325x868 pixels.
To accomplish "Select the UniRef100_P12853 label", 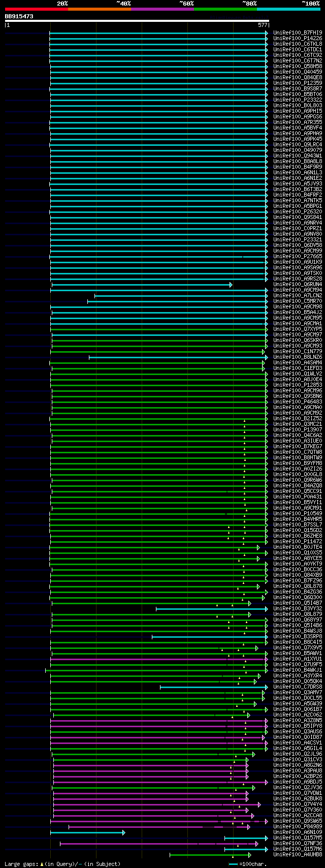I will click(x=298, y=385).
